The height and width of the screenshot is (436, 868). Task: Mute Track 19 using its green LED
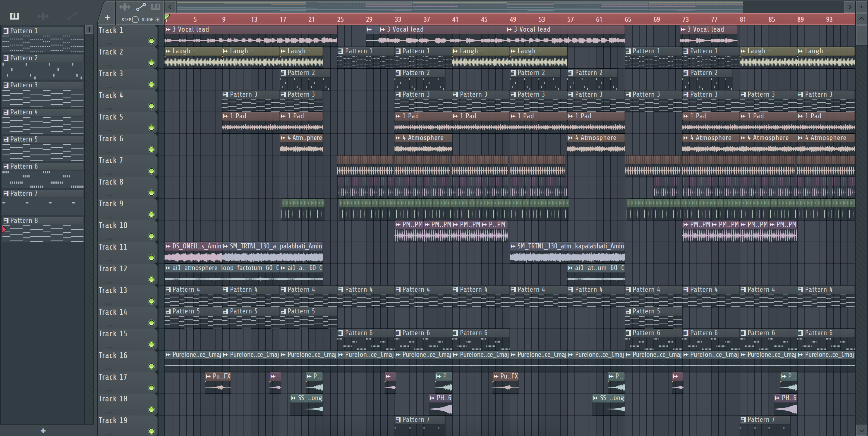point(151,431)
